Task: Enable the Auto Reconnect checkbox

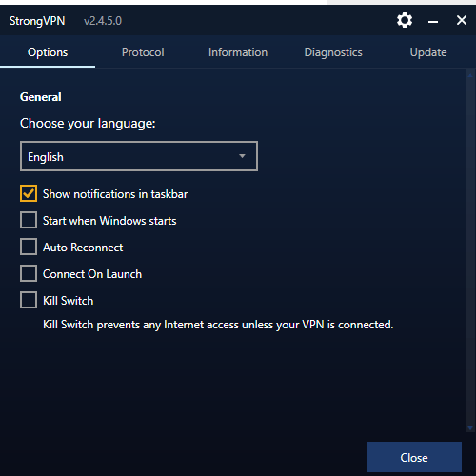Action: click(x=29, y=247)
